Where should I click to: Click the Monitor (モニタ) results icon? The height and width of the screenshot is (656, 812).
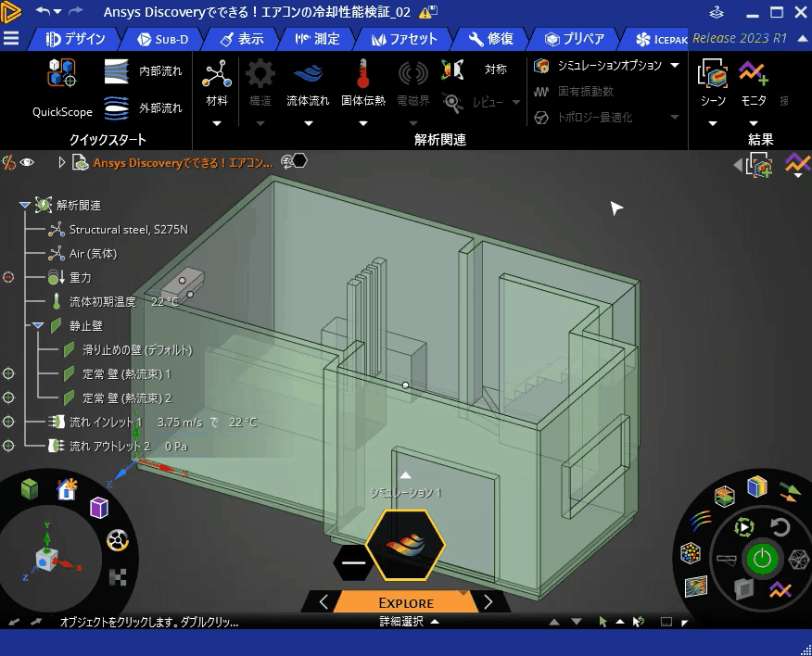point(754,72)
